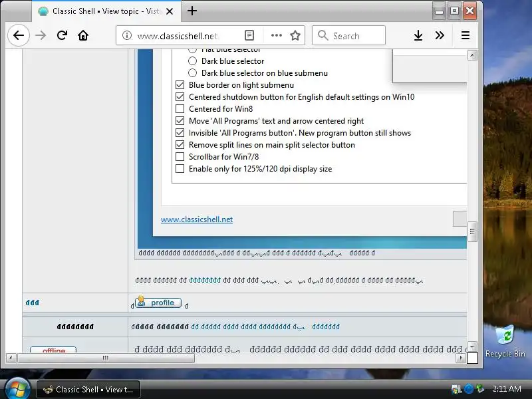Screen dimensions: 532x399
Task: Open page actions three-dot menu
Action: point(277,35)
